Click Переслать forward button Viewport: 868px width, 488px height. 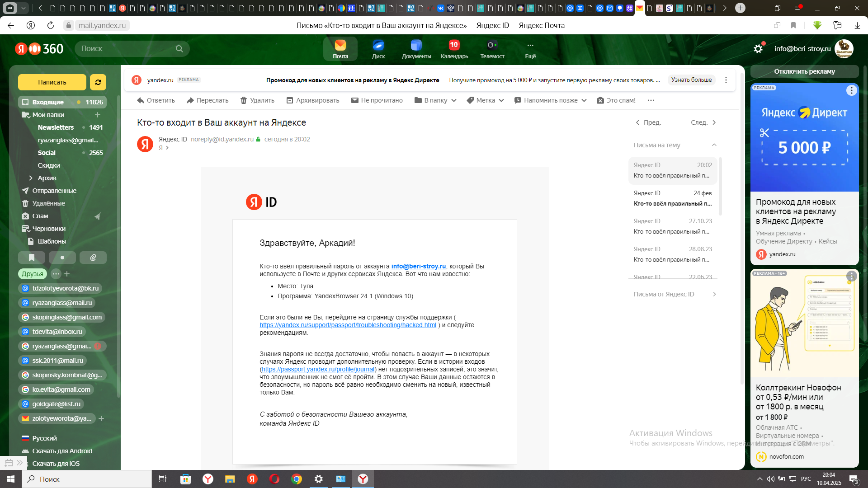click(208, 100)
